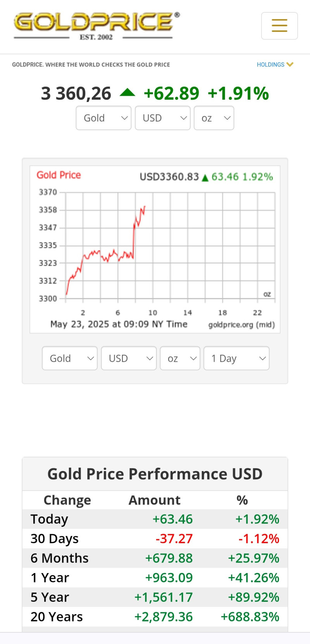The image size is (310, 644).
Task: Open the chart's USD currency dropdown
Action: (129, 358)
